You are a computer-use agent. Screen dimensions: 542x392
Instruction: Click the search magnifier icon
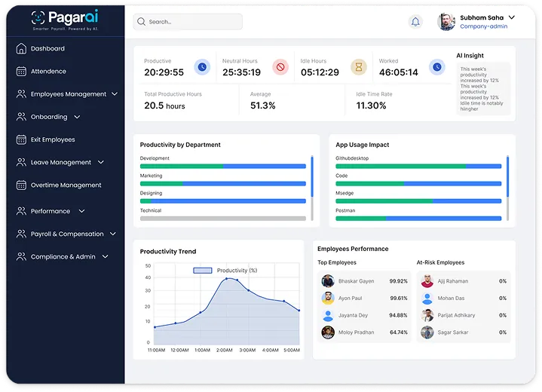(141, 22)
